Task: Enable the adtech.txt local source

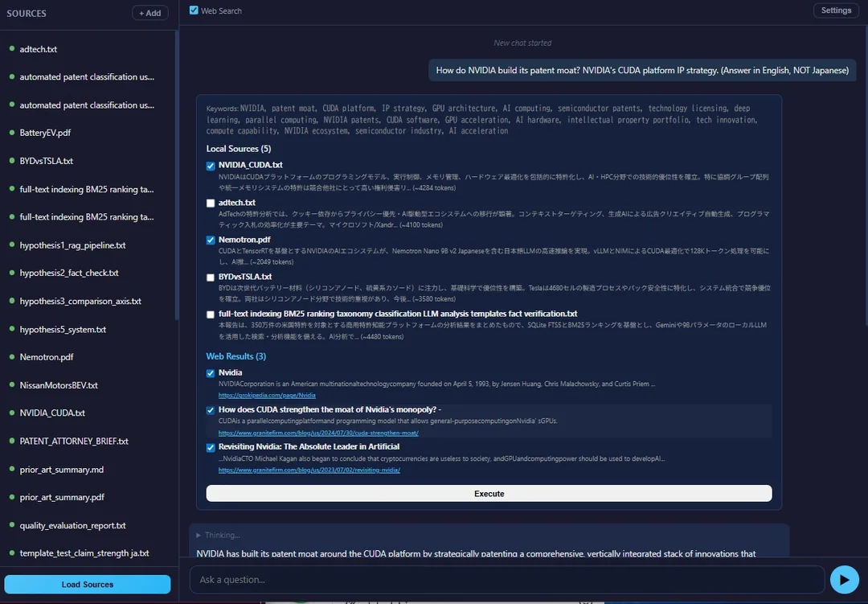Action: (210, 202)
